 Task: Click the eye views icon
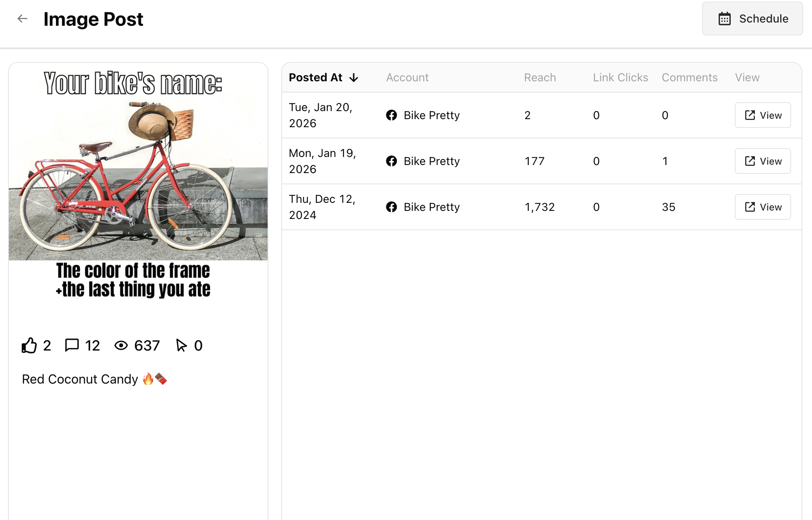pos(121,345)
